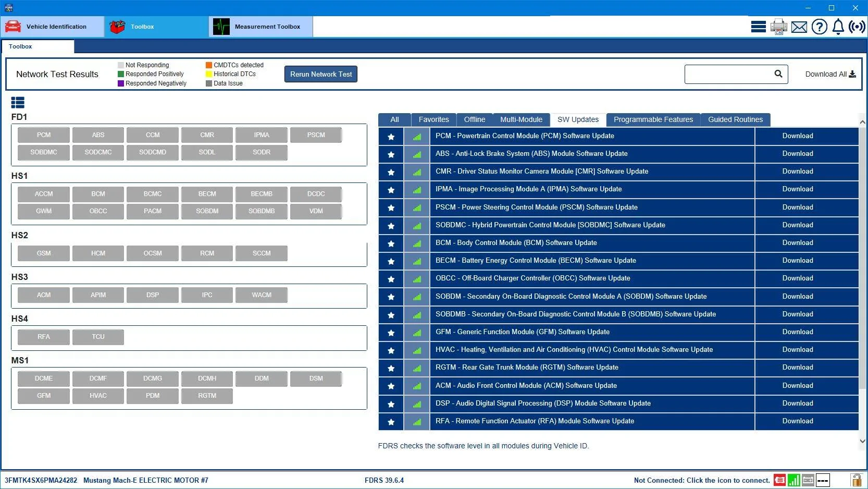Click the wireless broadcast icon at top right
The width and height of the screenshot is (868, 489).
(x=857, y=27)
